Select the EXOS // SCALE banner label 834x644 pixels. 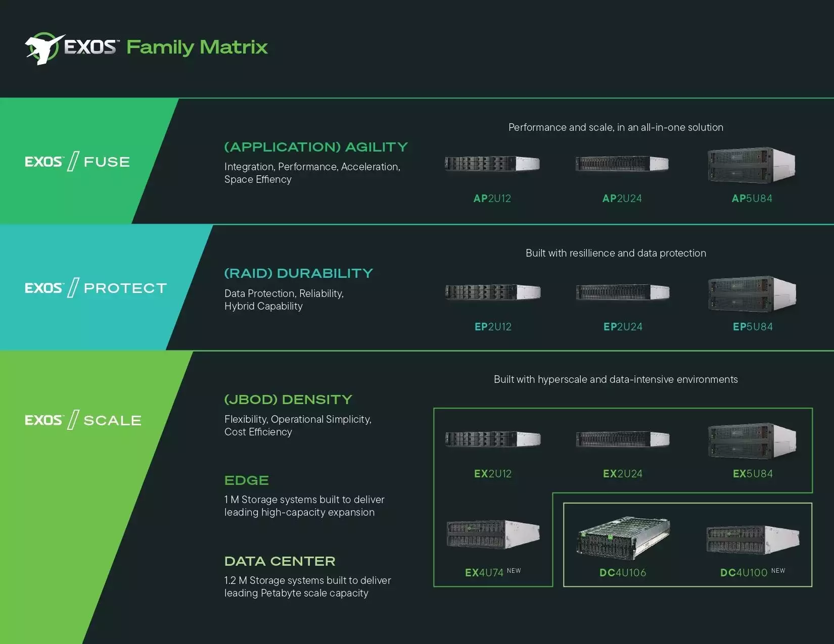pyautogui.click(x=83, y=420)
